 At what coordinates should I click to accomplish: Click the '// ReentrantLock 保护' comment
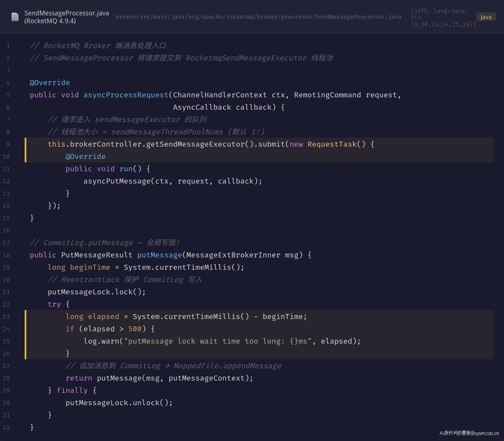click(x=125, y=280)
